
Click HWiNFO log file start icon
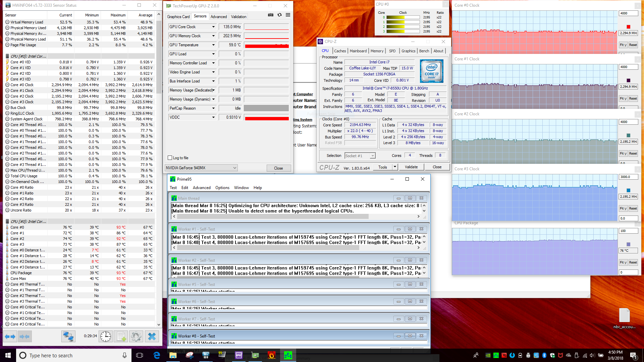[121, 336]
